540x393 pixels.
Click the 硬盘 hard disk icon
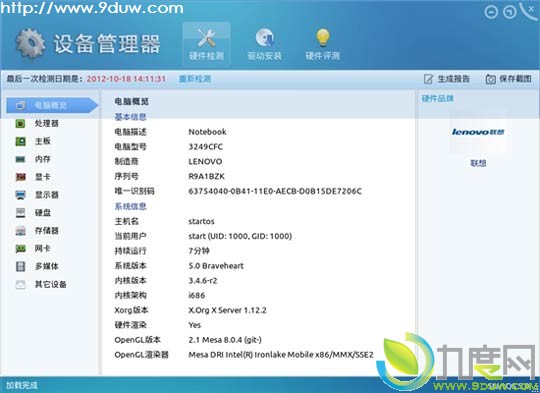(x=21, y=213)
